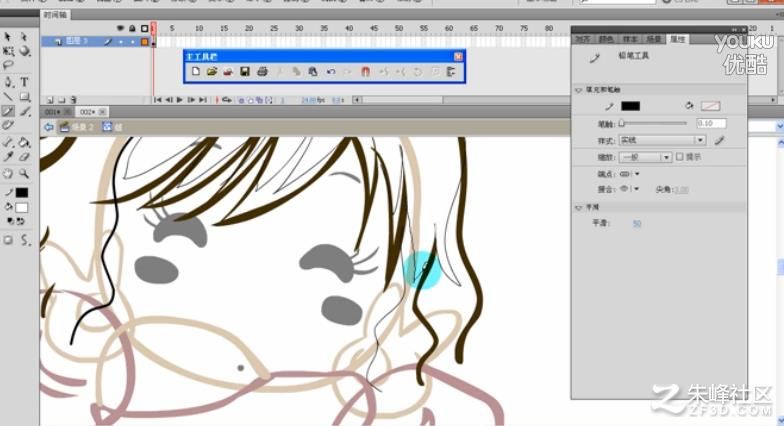784x426 pixels.
Task: Open stroke color swatch in properties panel
Action: coord(630,106)
